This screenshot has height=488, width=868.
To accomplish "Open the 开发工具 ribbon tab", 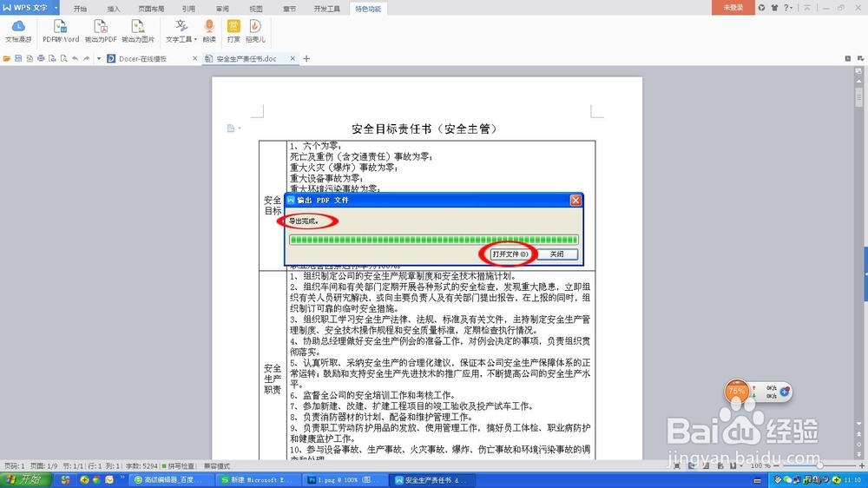I will pyautogui.click(x=326, y=9).
